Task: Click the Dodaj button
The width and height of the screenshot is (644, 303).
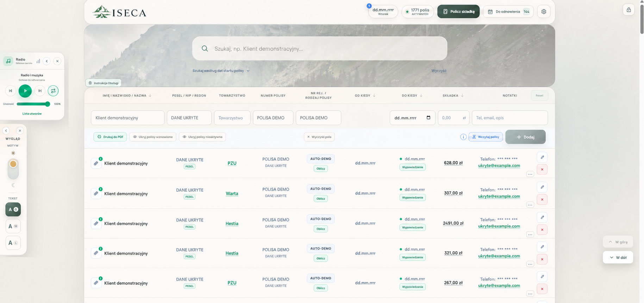Action: 525,137
